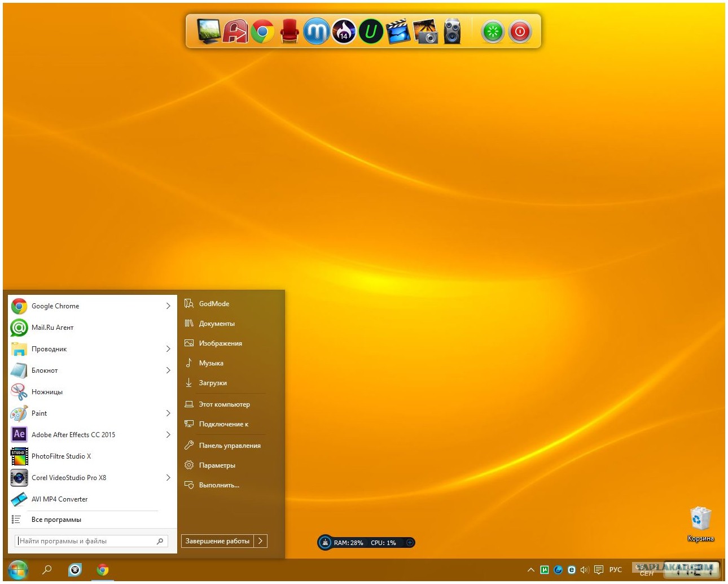Viewport: 728px width, 584px height.
Task: Open the Корзина recycle bin
Action: [700, 524]
